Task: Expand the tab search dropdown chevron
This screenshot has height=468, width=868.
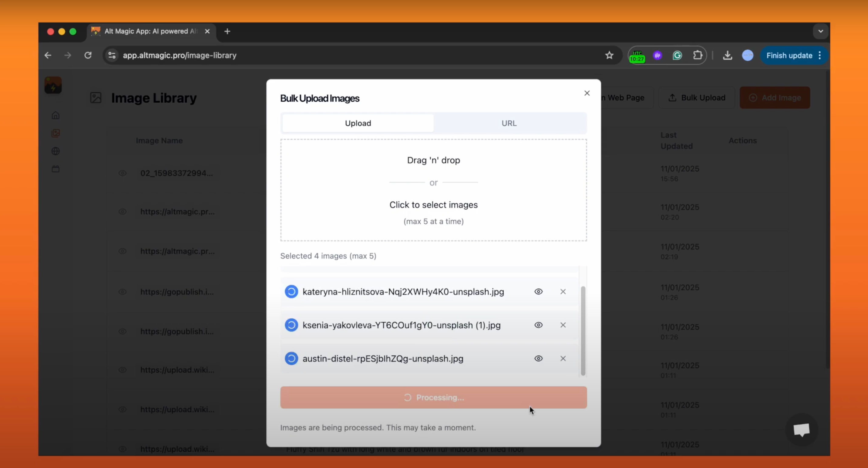Action: 821,31
